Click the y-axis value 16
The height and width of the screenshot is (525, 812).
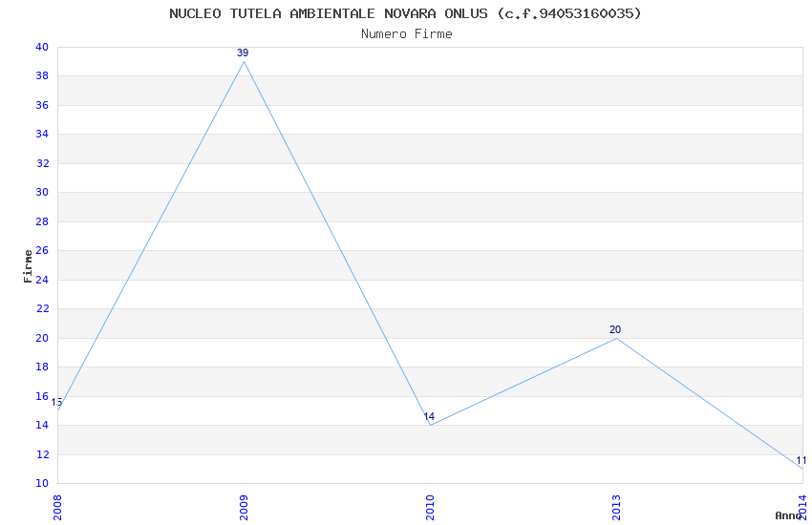pos(42,396)
